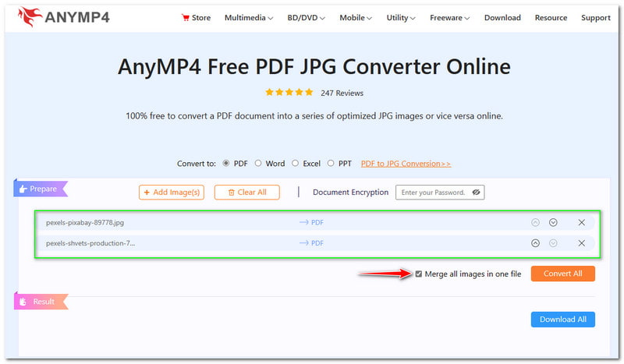This screenshot has width=624, height=364.
Task: Select the Excel convert-to radio button
Action: tap(296, 163)
